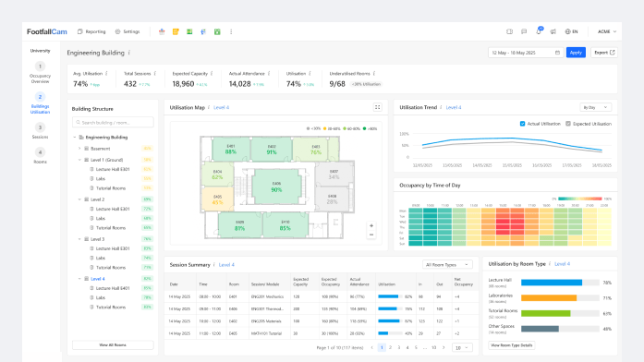Click View Room Type Details button
This screenshot has width=644, height=362.
coord(512,345)
